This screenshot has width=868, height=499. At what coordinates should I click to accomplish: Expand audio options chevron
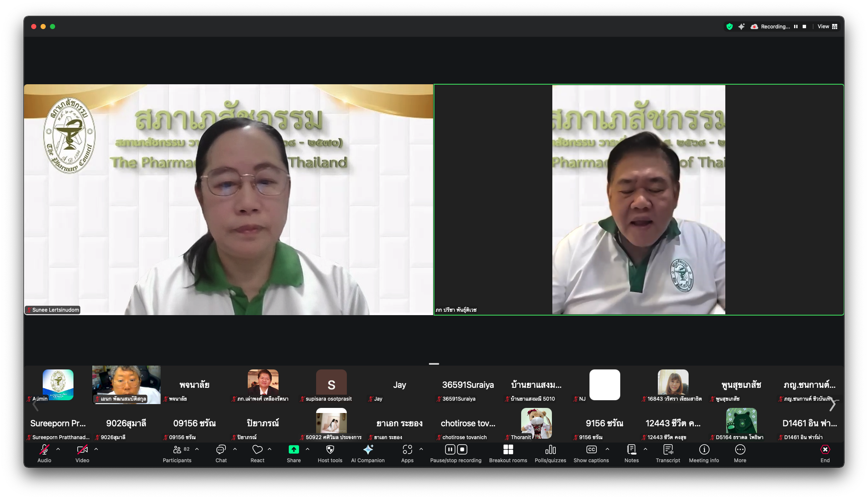point(58,449)
